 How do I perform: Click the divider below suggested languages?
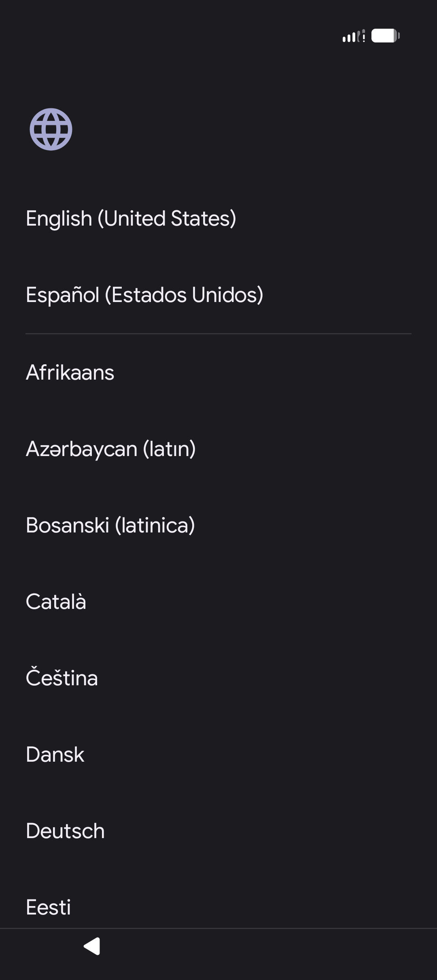tap(218, 334)
